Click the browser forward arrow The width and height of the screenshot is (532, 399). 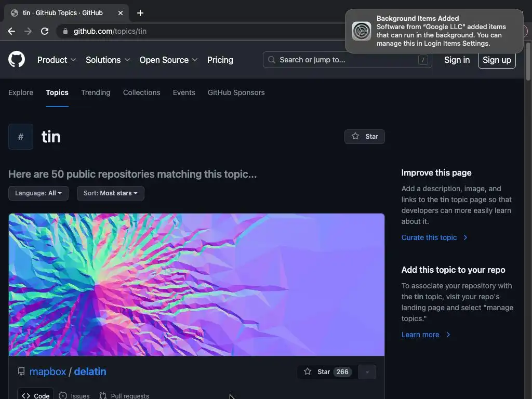pos(28,31)
